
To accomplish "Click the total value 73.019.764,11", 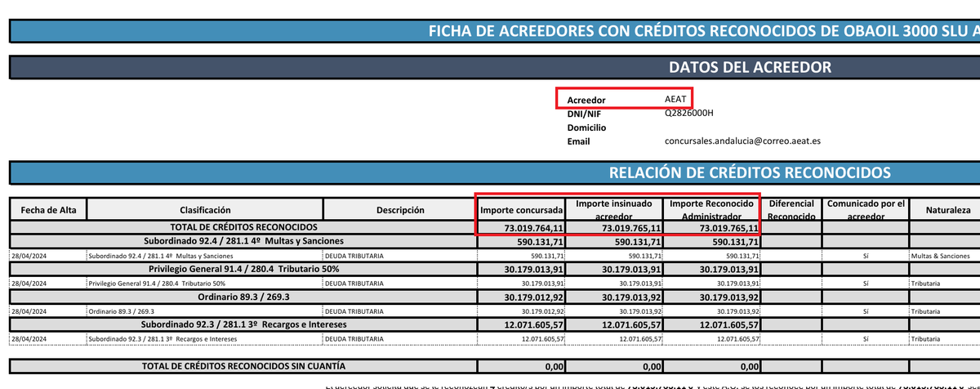I will coord(534,228).
